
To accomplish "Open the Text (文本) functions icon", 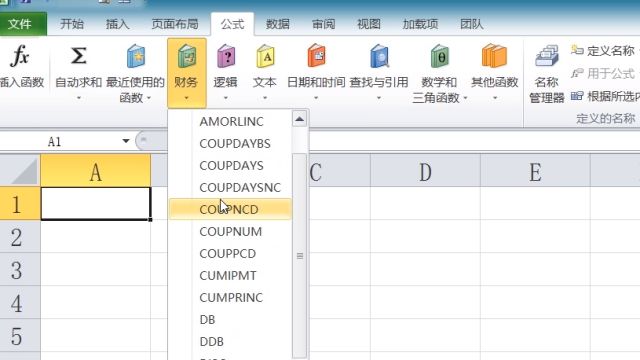I will coord(265,56).
